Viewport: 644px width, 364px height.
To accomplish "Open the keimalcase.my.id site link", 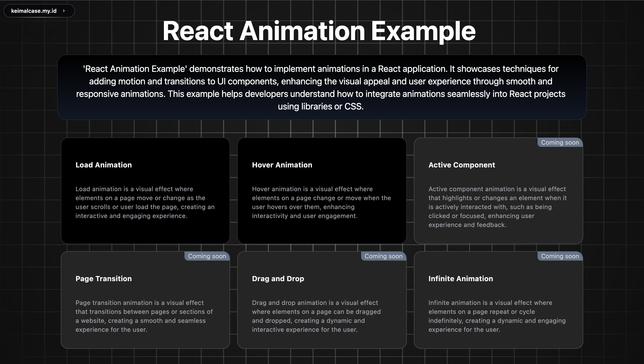I will click(34, 11).
